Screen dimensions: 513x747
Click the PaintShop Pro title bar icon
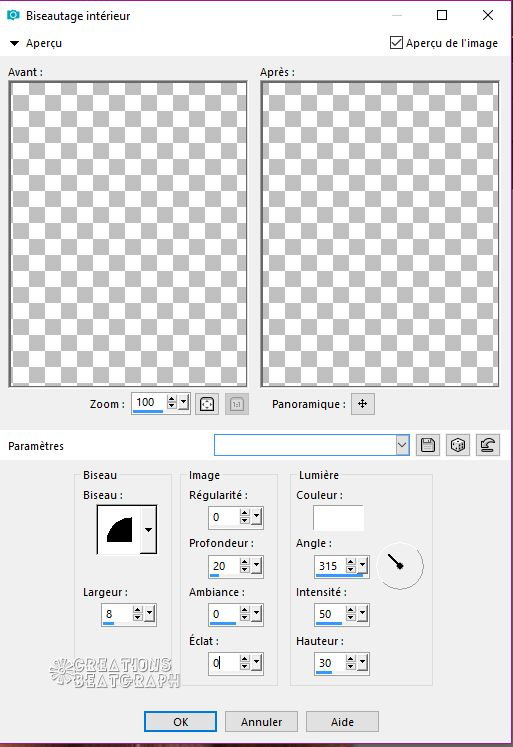coord(13,15)
